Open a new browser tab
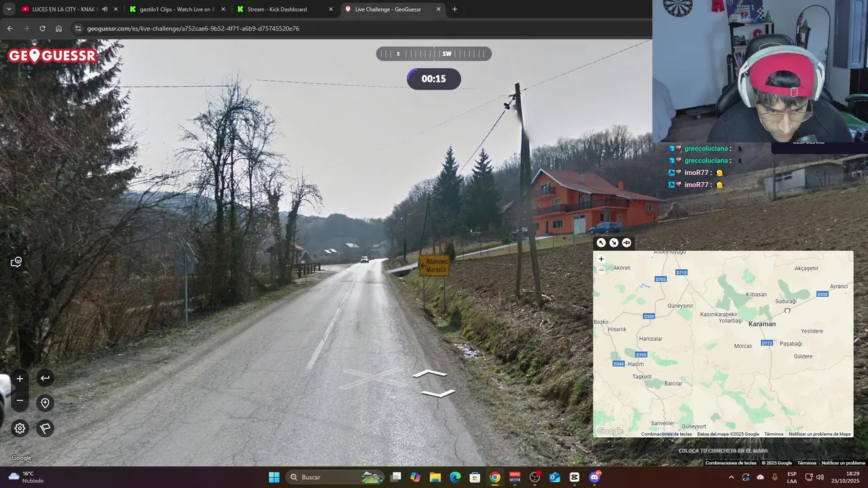The width and height of the screenshot is (868, 488). pyautogui.click(x=454, y=9)
